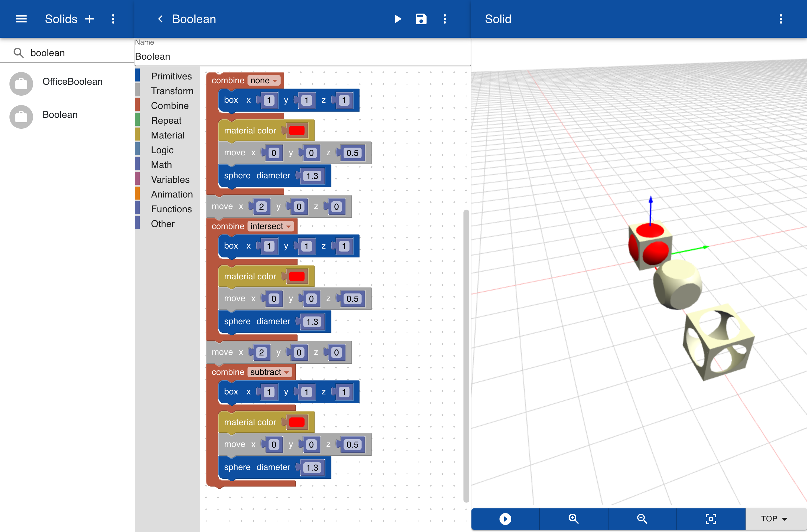The height and width of the screenshot is (532, 807).
Task: Open Solid panel three-dot options menu
Action: [780, 19]
